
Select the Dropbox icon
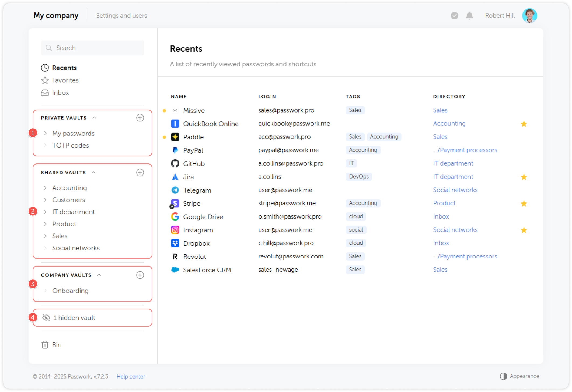(x=175, y=243)
